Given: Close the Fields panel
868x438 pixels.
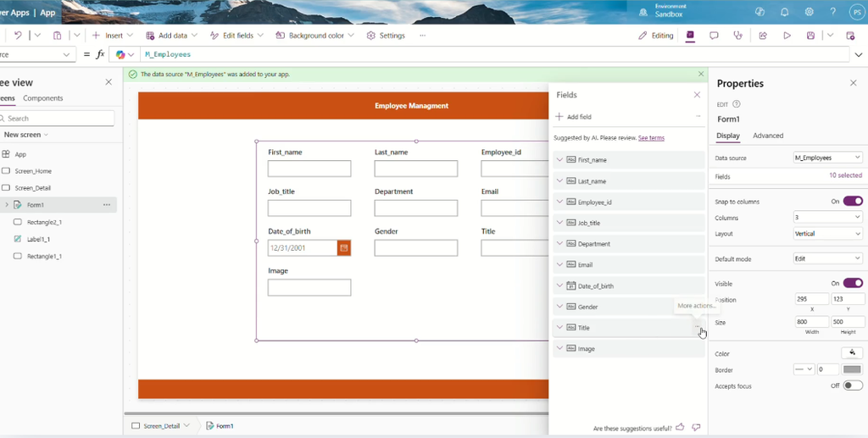Looking at the screenshot, I should tap(697, 95).
